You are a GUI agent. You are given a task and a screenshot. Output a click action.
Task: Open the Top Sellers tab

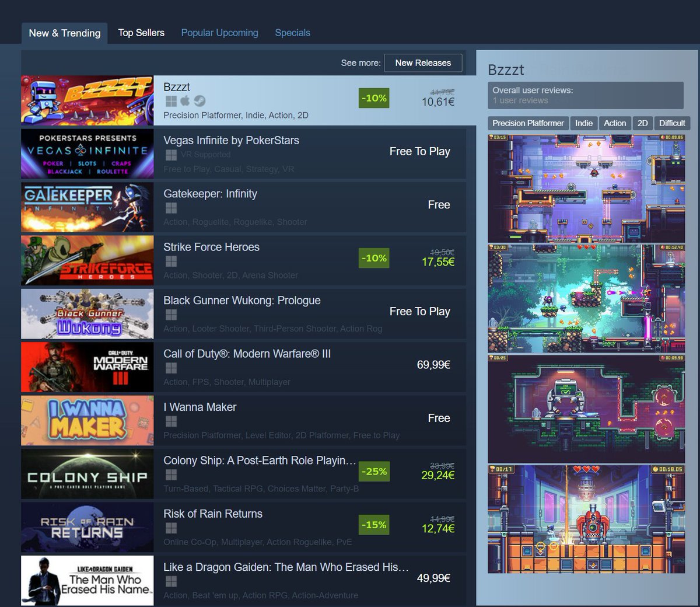[x=141, y=33]
